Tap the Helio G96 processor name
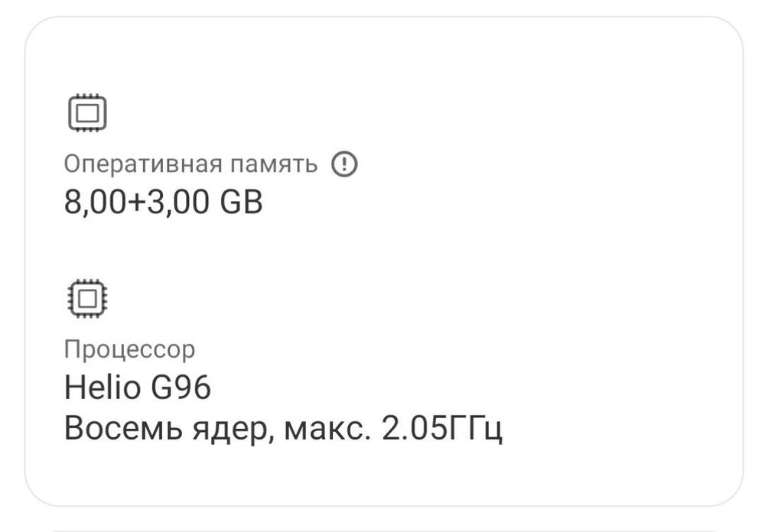The image size is (765, 532). [x=137, y=388]
